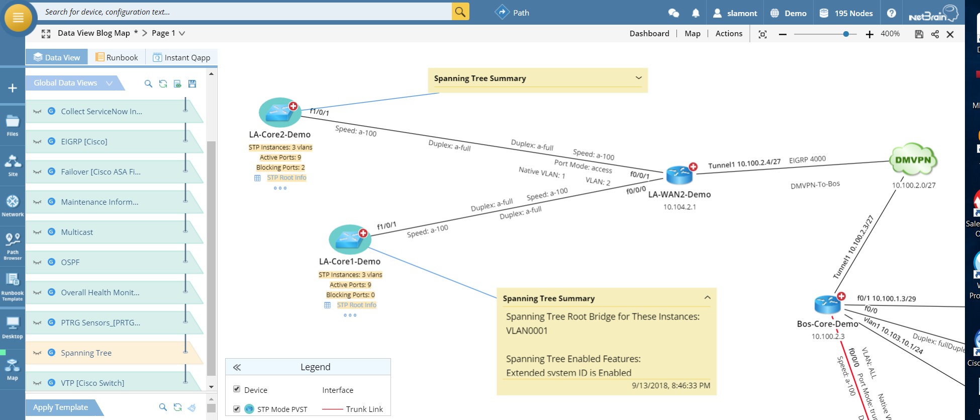
Task: Save the map with the floppy icon
Action: (919, 34)
